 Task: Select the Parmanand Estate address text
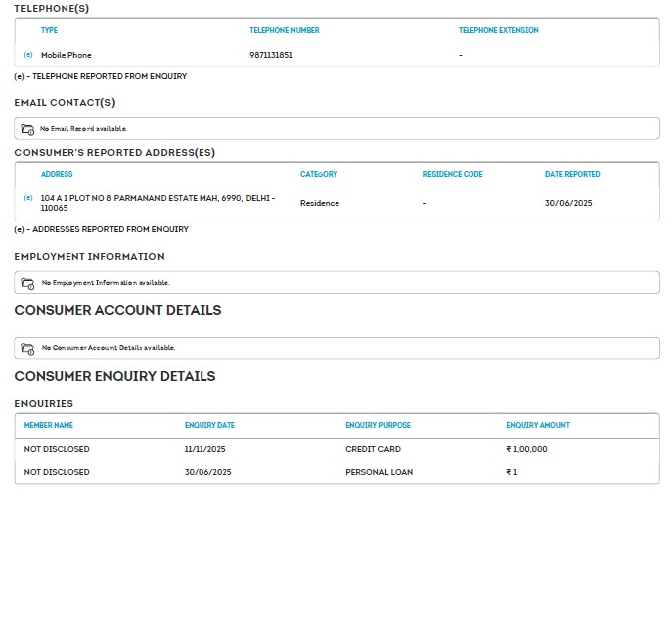pyautogui.click(x=158, y=203)
